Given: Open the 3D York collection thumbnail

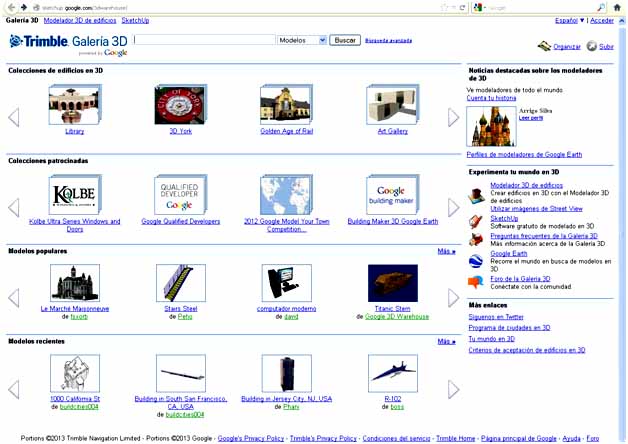Looking at the screenshot, I should pyautogui.click(x=180, y=104).
